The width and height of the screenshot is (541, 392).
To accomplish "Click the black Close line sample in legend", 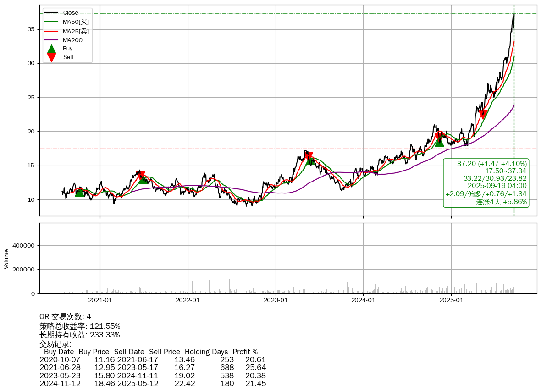I will (x=52, y=13).
